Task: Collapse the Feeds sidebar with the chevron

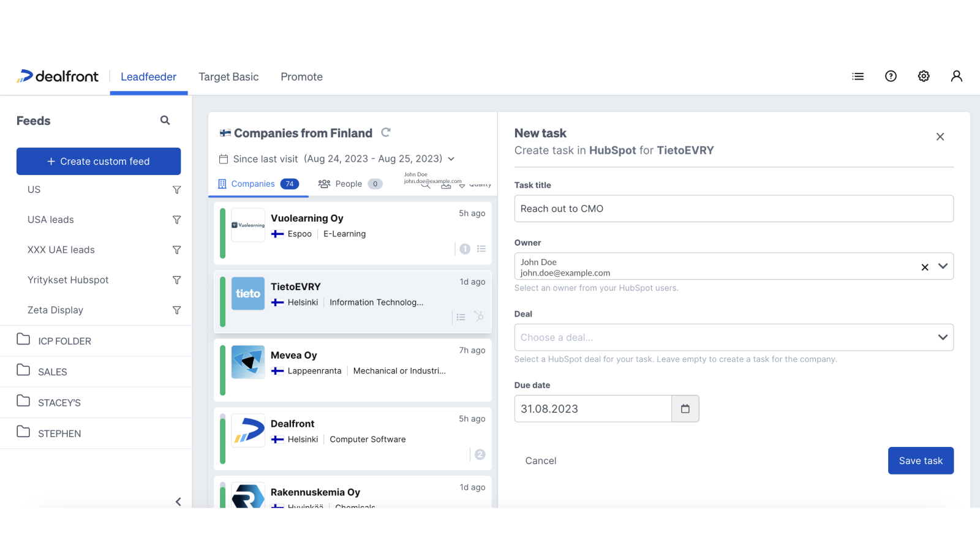Action: (x=178, y=501)
